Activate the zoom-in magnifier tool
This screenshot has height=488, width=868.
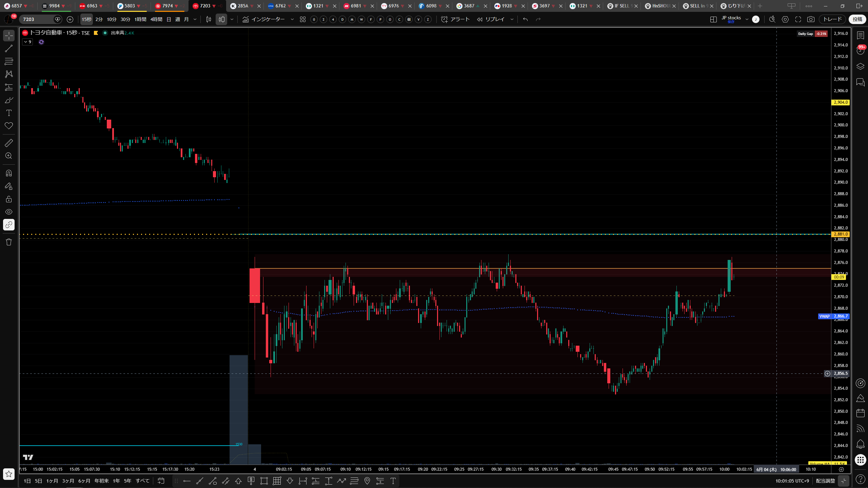point(9,156)
